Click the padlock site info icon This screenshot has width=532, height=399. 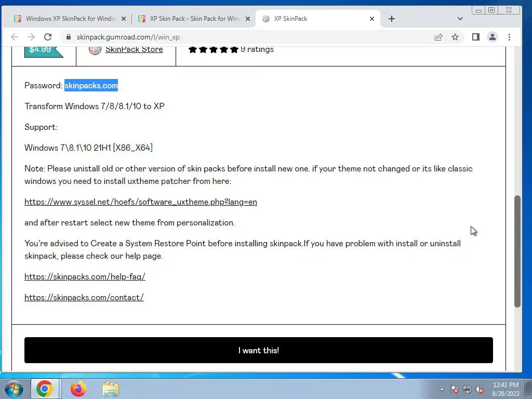tap(69, 37)
